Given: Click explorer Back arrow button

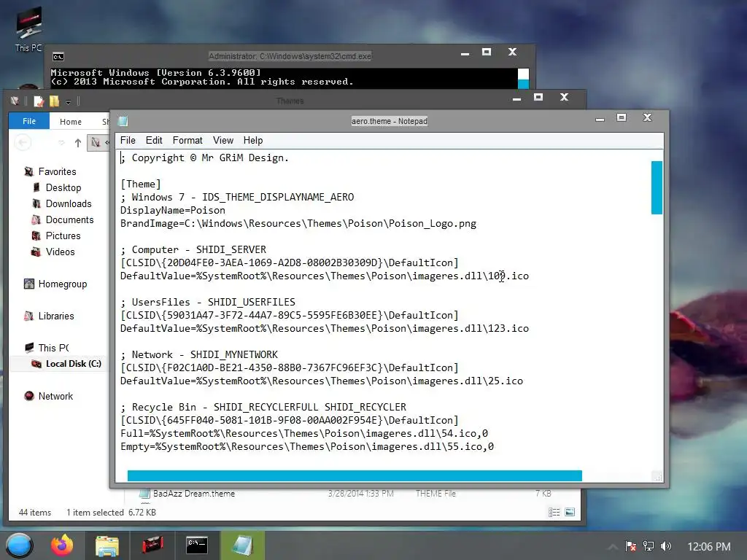Looking at the screenshot, I should (23, 142).
